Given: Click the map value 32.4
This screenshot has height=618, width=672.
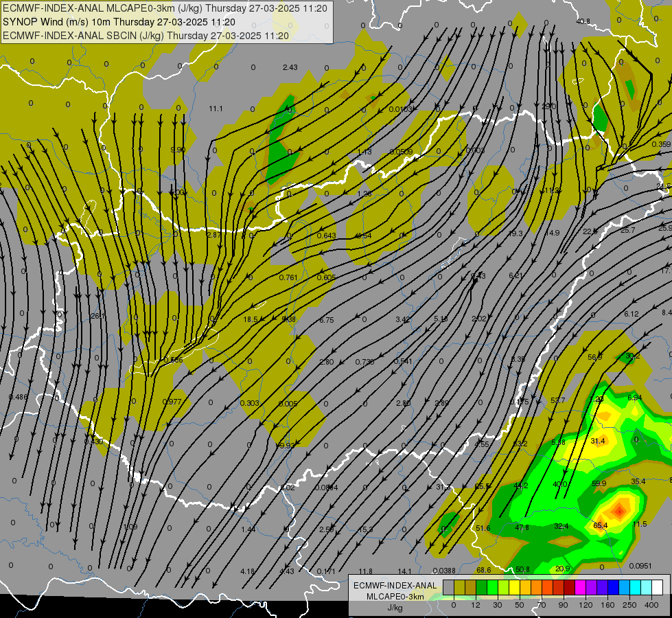Looking at the screenshot, I should pyautogui.click(x=561, y=526).
